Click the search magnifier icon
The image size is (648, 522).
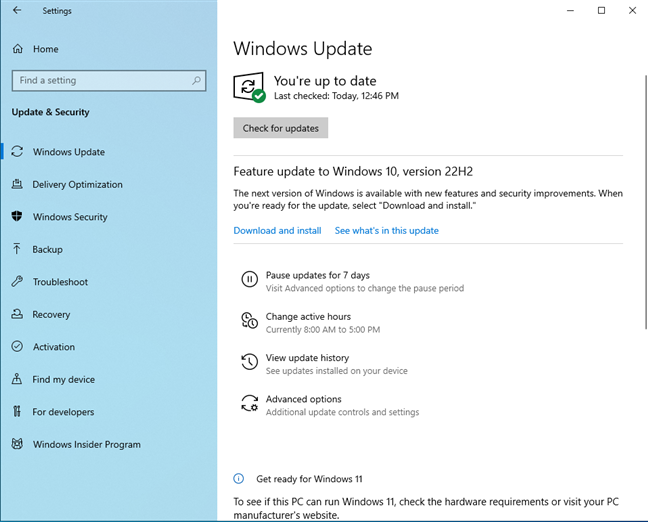coord(196,80)
